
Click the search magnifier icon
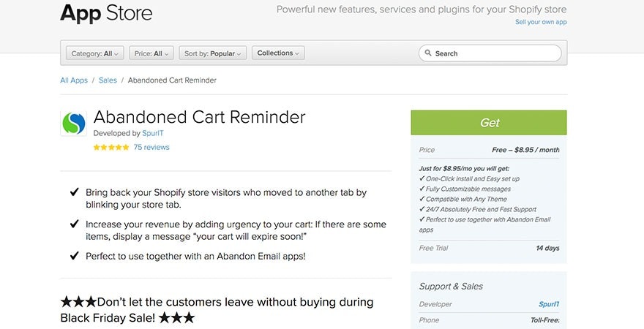click(x=427, y=53)
